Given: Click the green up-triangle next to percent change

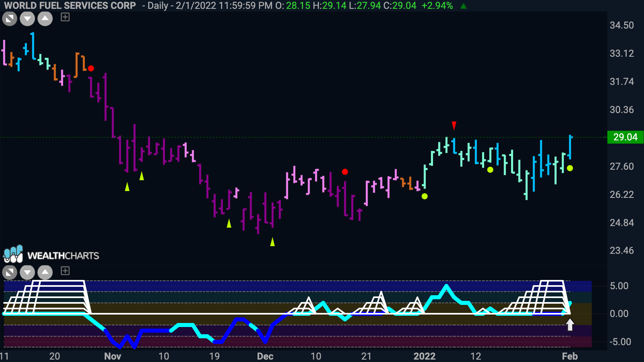Looking at the screenshot, I should (464, 6).
